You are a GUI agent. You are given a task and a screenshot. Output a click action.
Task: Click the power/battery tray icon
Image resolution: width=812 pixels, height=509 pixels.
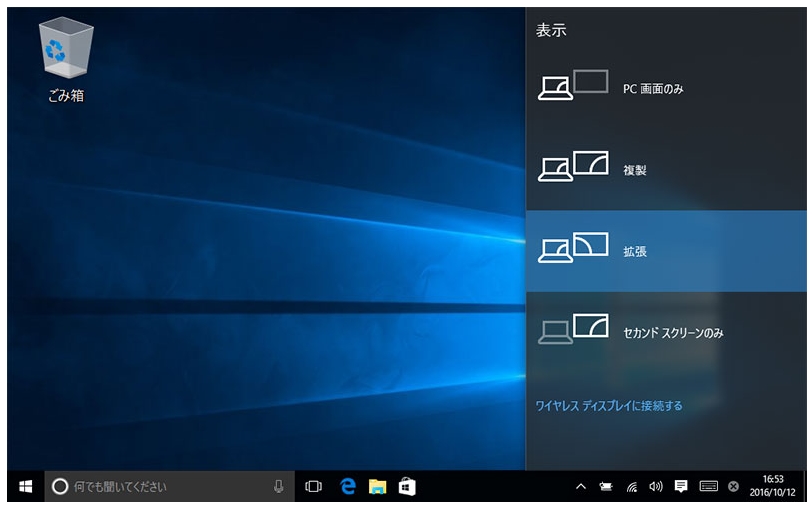pyautogui.click(x=606, y=486)
